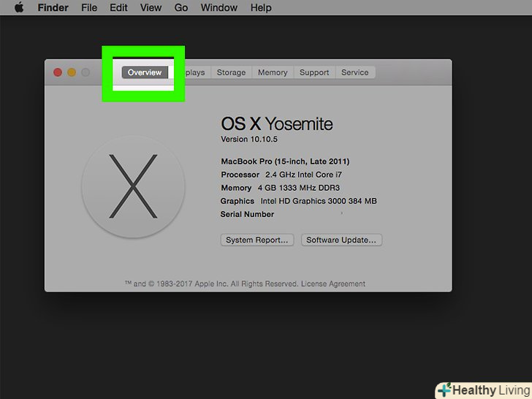Open the File menu
The height and width of the screenshot is (399, 532).
coord(89,7)
